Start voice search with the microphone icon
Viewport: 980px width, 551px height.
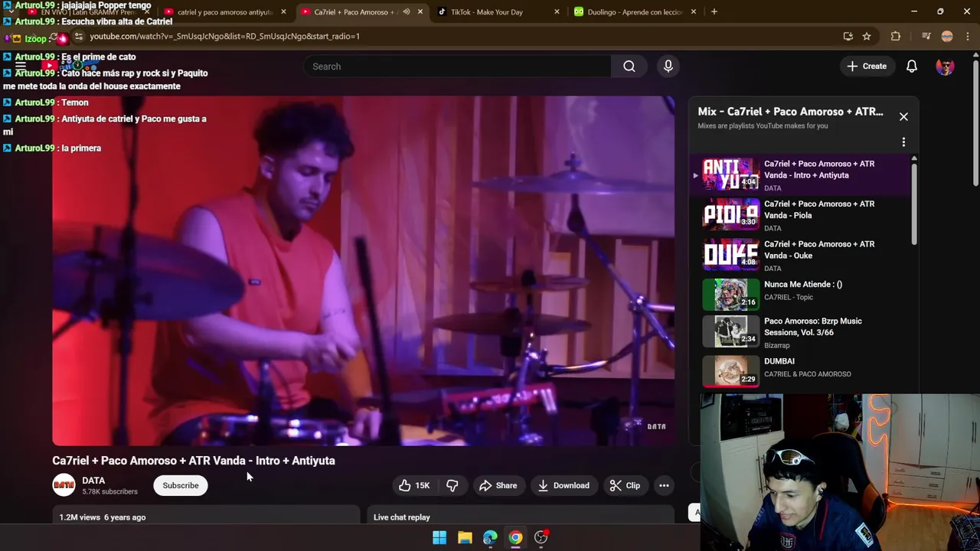pyautogui.click(x=668, y=67)
